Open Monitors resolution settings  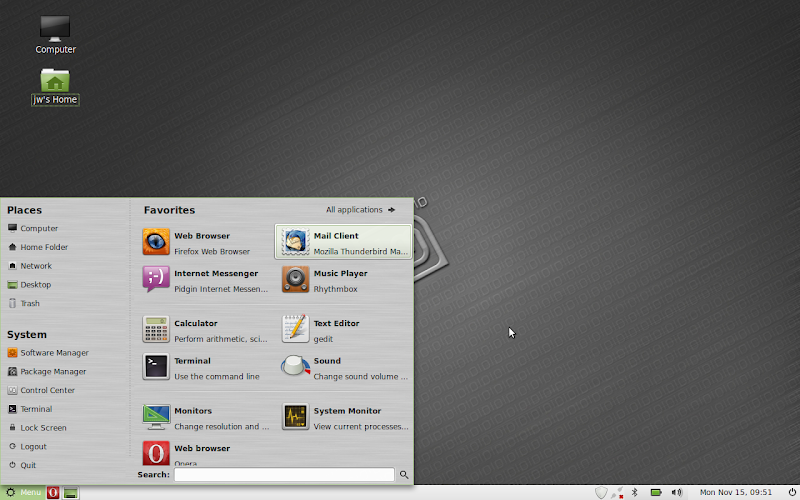click(x=205, y=417)
